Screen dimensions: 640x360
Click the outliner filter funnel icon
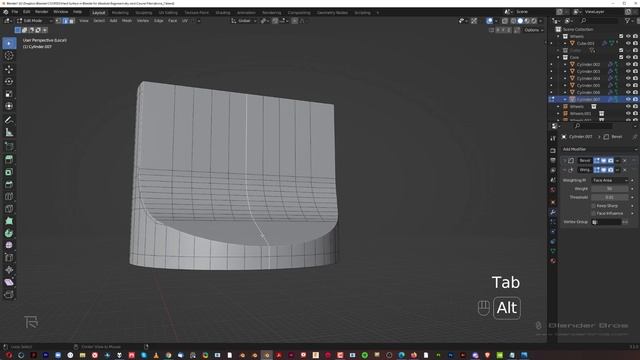627,20
